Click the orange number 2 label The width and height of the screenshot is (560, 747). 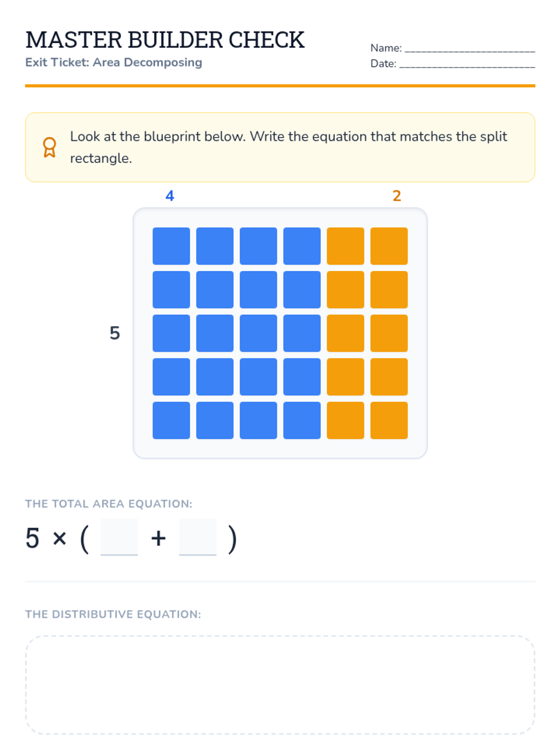pos(397,196)
